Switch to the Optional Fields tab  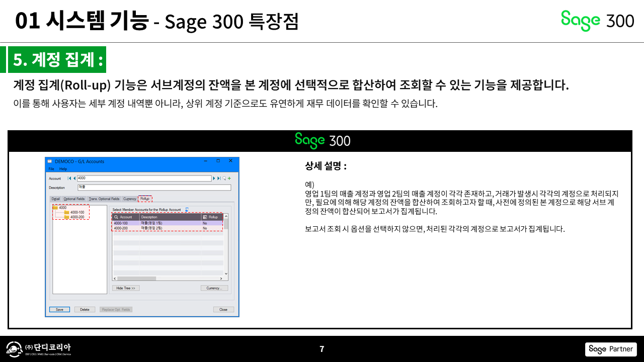click(x=74, y=199)
